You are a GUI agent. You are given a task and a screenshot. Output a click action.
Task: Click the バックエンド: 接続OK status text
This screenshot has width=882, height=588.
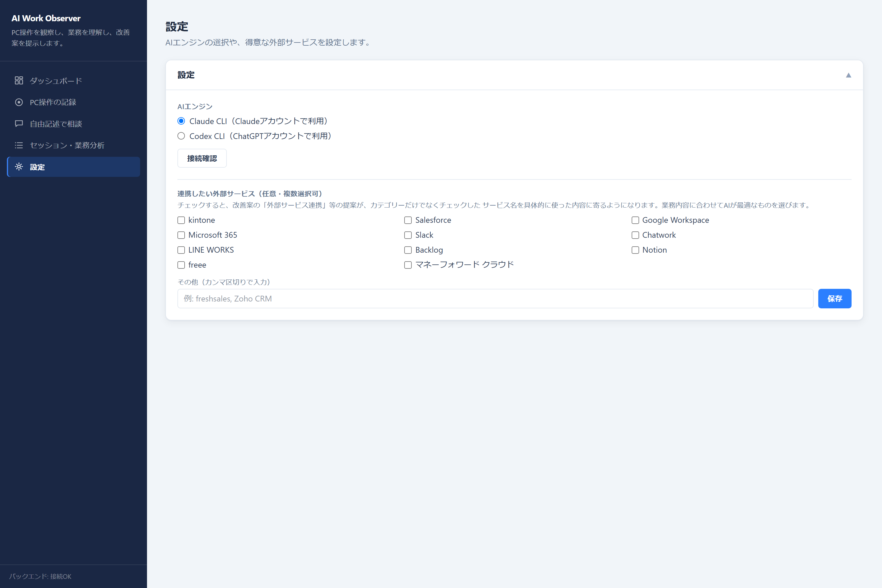[x=40, y=577]
